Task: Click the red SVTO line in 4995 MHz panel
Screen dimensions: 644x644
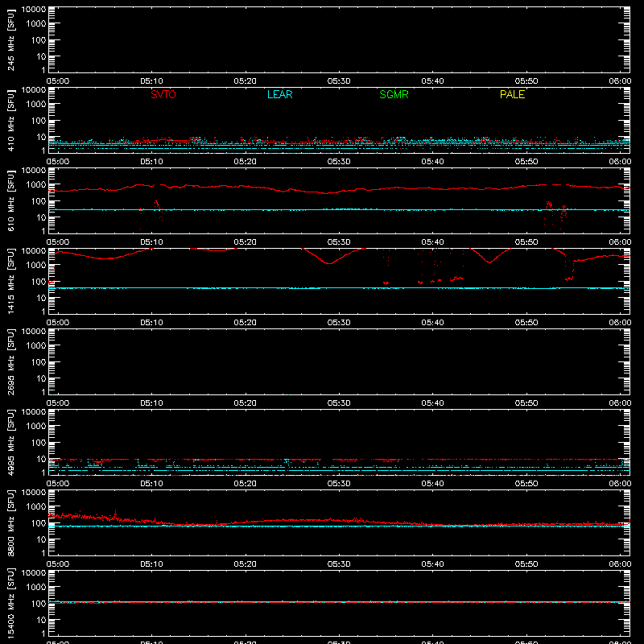Action: tap(339, 460)
